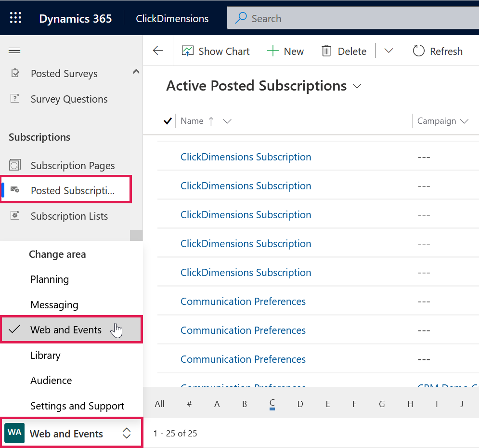Screen dimensions: 479x448
Task: Click the Name column header text
Action: point(192,121)
